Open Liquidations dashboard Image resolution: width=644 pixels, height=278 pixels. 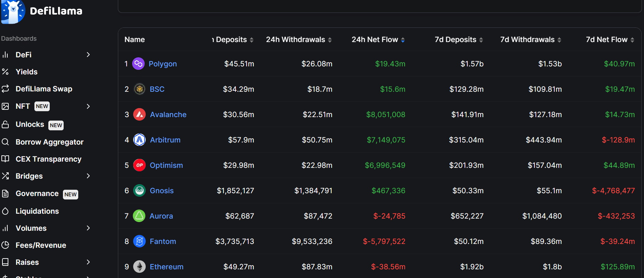37,211
